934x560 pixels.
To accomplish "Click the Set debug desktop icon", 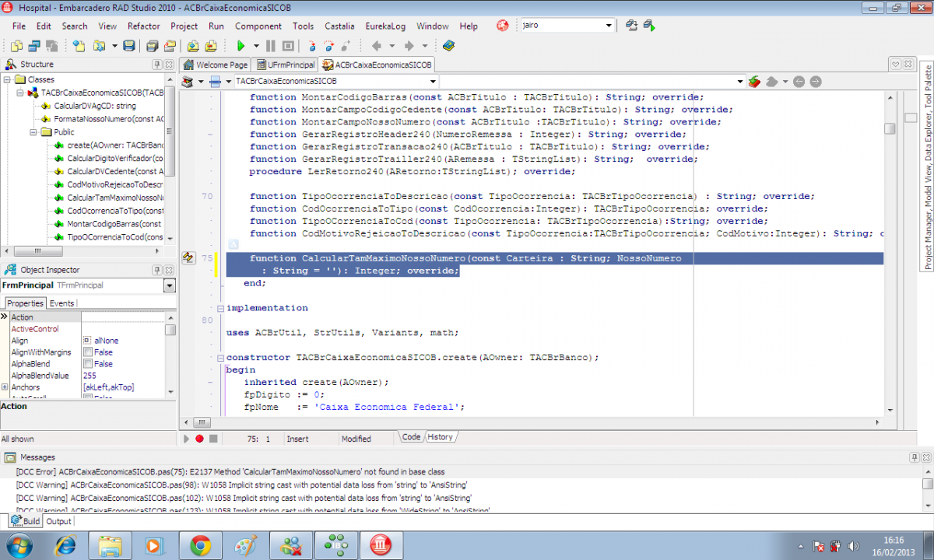I will click(648, 26).
